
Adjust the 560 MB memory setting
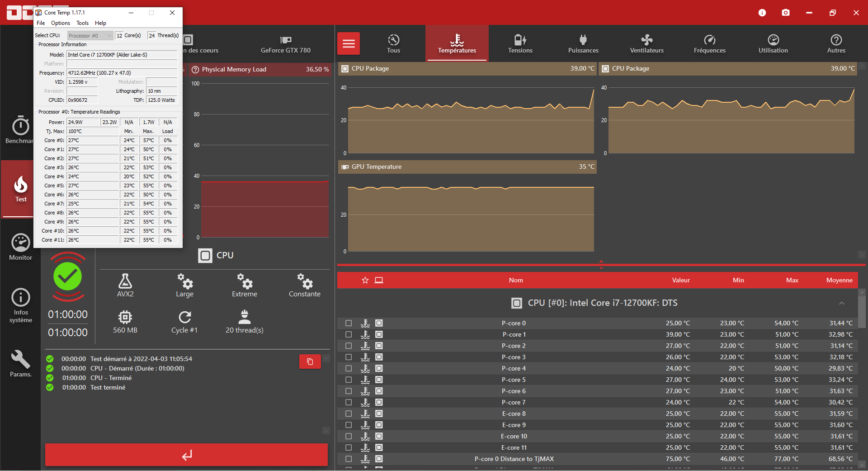(125, 322)
